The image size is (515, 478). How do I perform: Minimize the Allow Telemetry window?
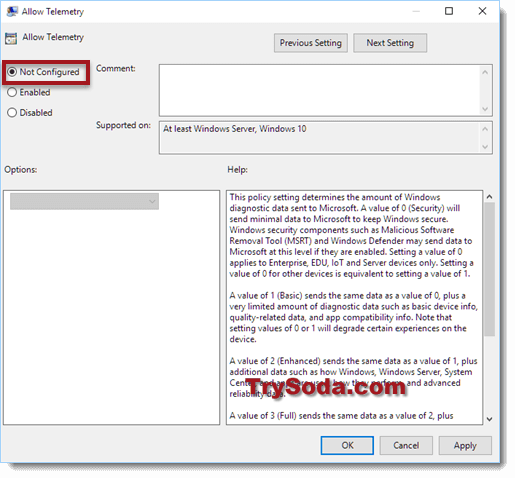416,11
